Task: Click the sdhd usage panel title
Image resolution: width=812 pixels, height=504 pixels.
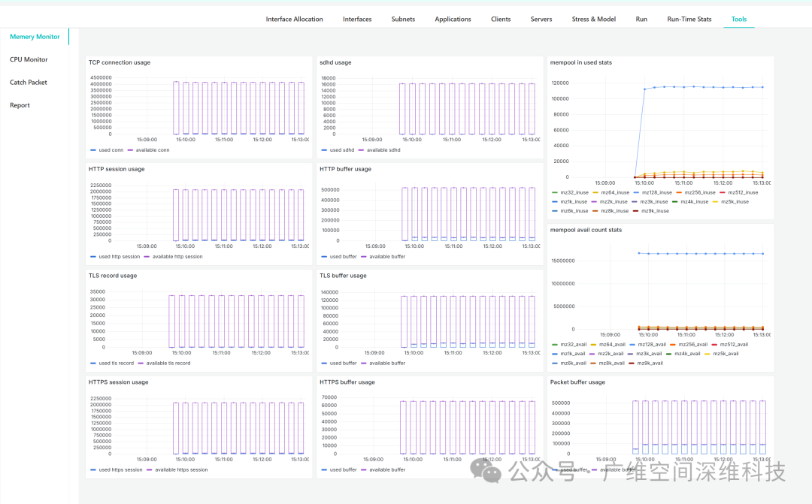Action: point(335,62)
